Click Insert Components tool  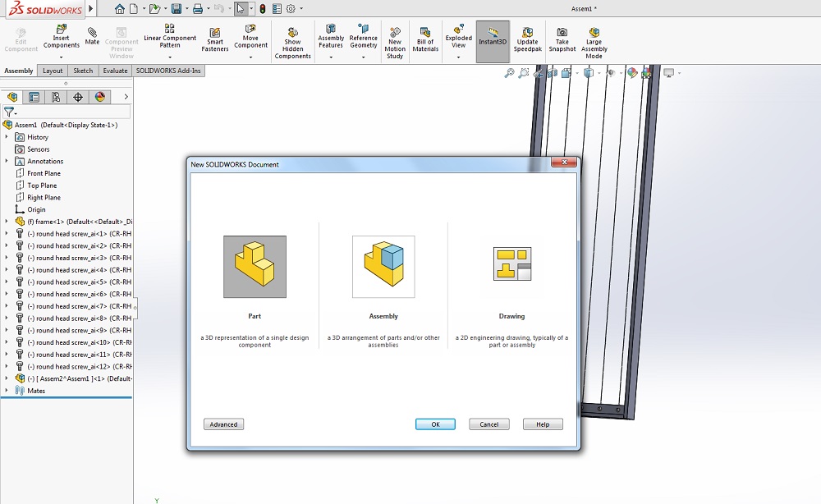62,36
